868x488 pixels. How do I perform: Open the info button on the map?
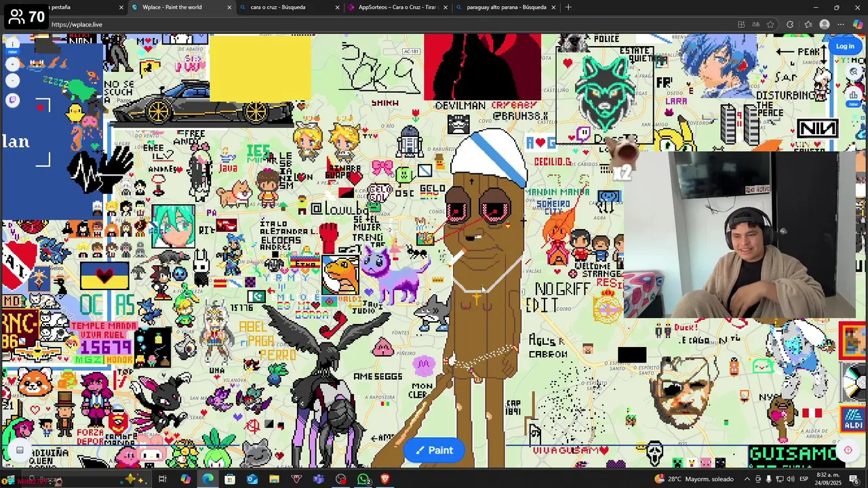pyautogui.click(x=12, y=45)
